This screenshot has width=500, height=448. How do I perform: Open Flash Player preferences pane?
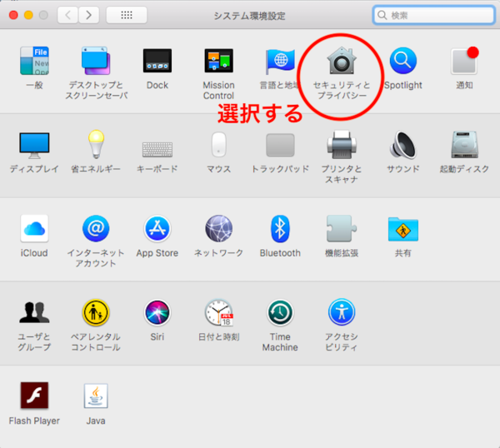point(34,396)
